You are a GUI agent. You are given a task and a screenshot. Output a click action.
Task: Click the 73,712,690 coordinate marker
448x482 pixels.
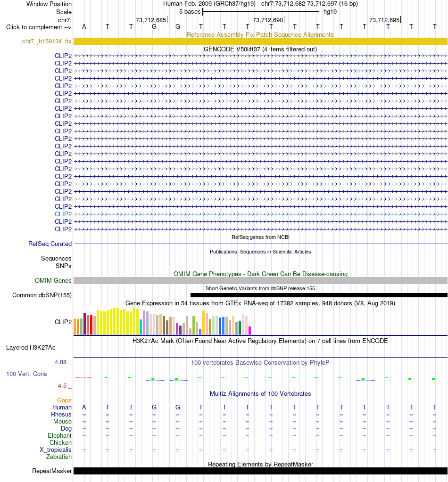point(268,20)
